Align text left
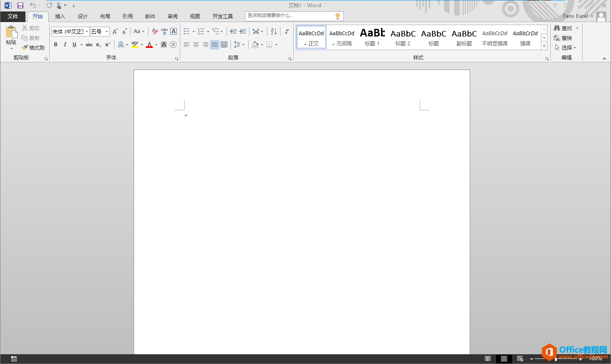The height and width of the screenshot is (364, 611). click(187, 45)
